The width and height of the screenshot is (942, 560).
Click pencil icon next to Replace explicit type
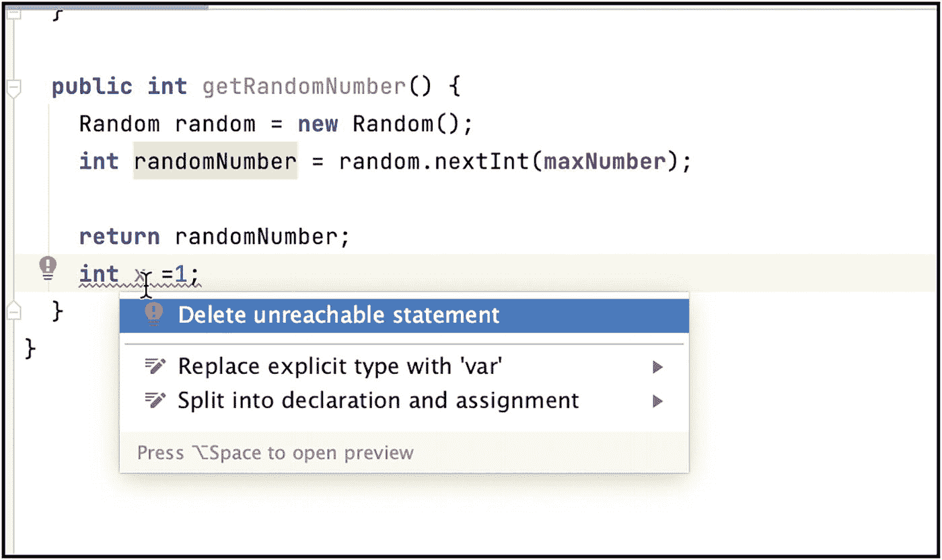click(x=155, y=366)
